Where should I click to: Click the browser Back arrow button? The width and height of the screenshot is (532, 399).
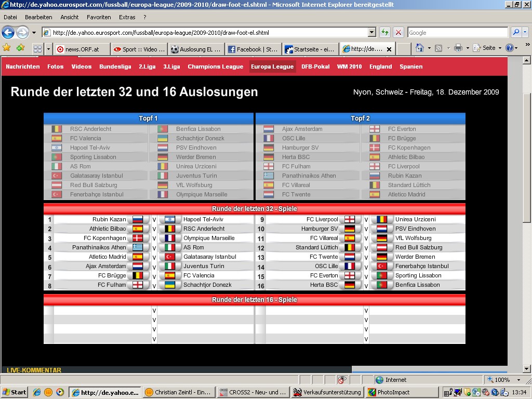(8, 33)
